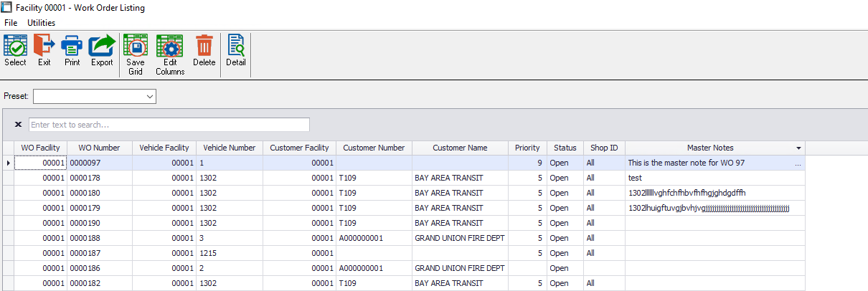Sort by Customer Name column header
868x291 pixels.
(459, 148)
